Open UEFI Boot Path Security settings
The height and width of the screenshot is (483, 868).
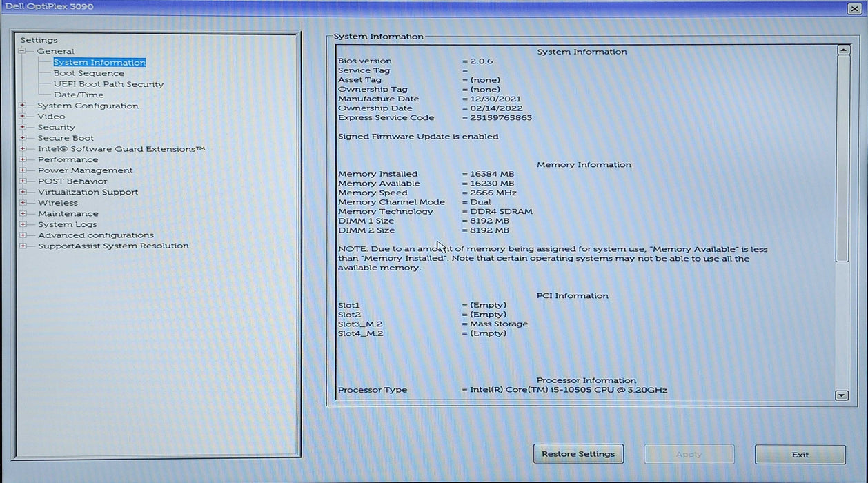(108, 84)
